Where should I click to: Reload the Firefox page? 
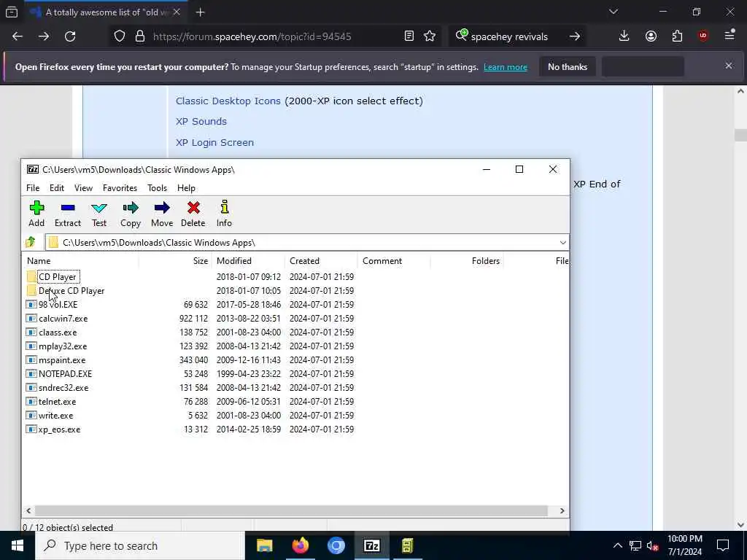click(x=70, y=36)
